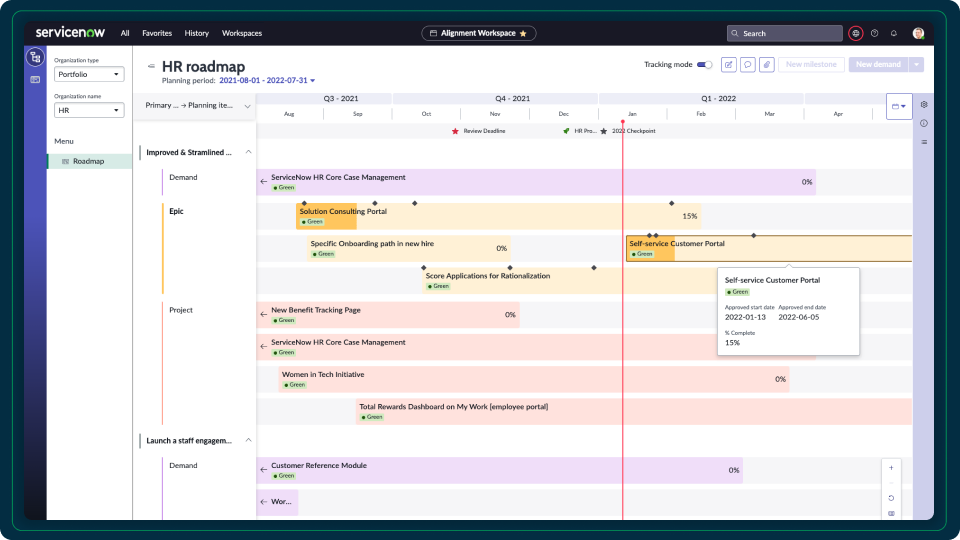The width and height of the screenshot is (960, 540).
Task: Click the New demand button
Action: coord(877,65)
